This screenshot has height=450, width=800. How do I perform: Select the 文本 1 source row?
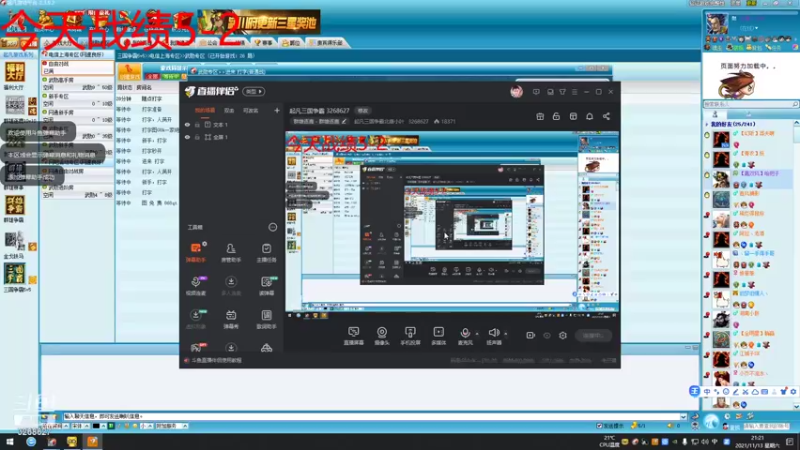(232, 124)
